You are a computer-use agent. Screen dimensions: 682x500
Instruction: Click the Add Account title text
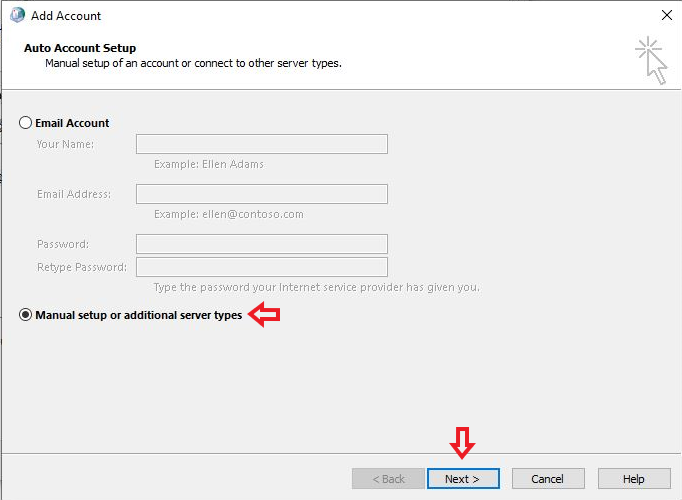click(x=66, y=16)
